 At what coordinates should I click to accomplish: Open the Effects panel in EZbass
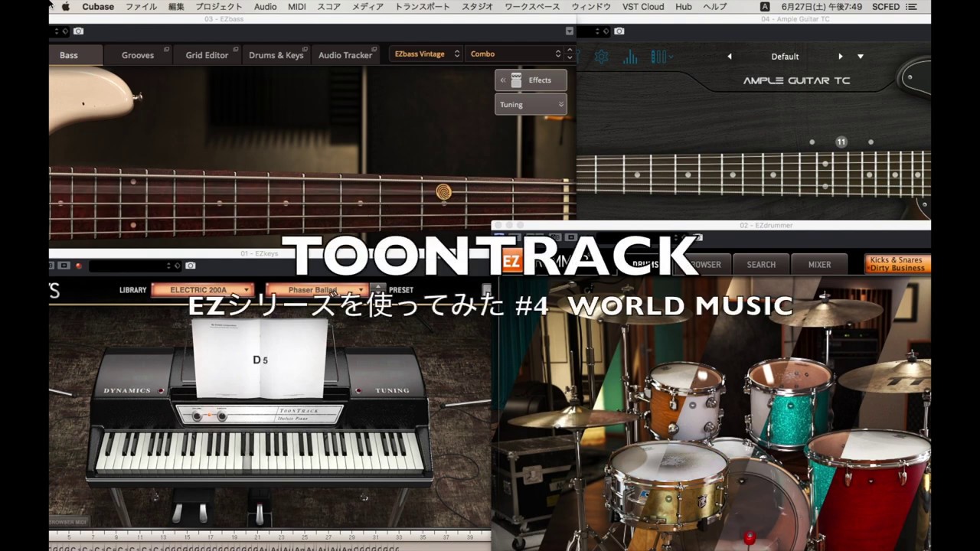[x=531, y=80]
